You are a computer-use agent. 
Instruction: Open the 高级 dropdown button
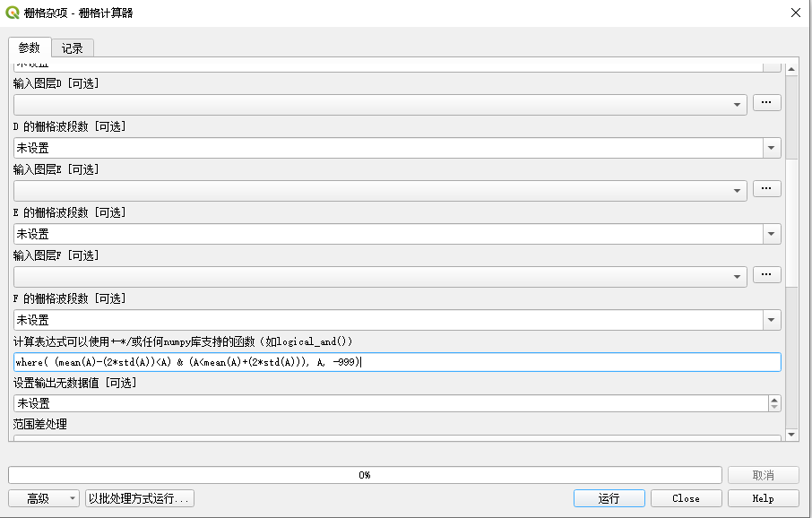44,498
